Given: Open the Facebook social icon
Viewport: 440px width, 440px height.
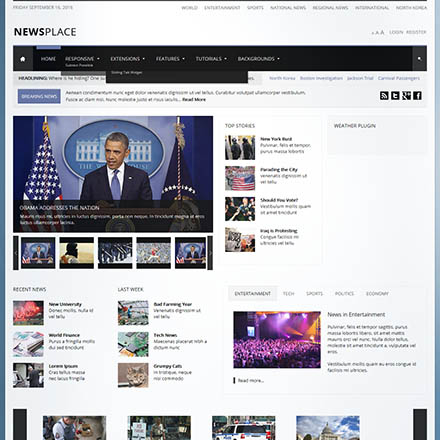Looking at the screenshot, I should [x=417, y=96].
